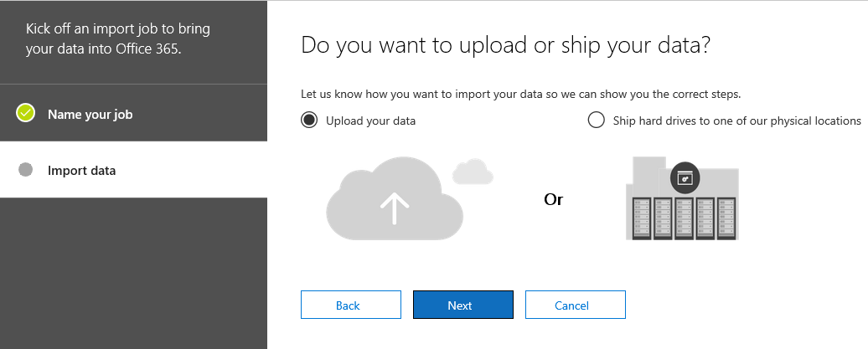868x349 pixels.
Task: Return using the Back button
Action: [351, 305]
